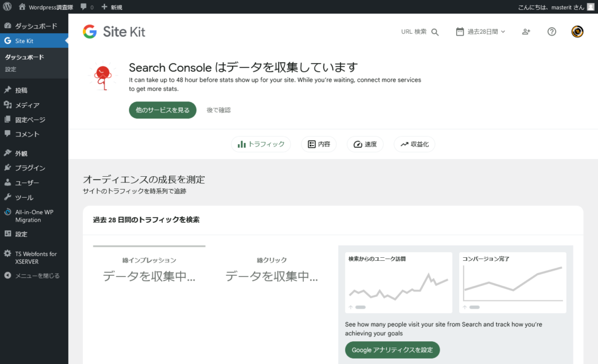Expand the 過去28日間 date range dropdown
Screen dimensions: 598x364
click(x=481, y=32)
